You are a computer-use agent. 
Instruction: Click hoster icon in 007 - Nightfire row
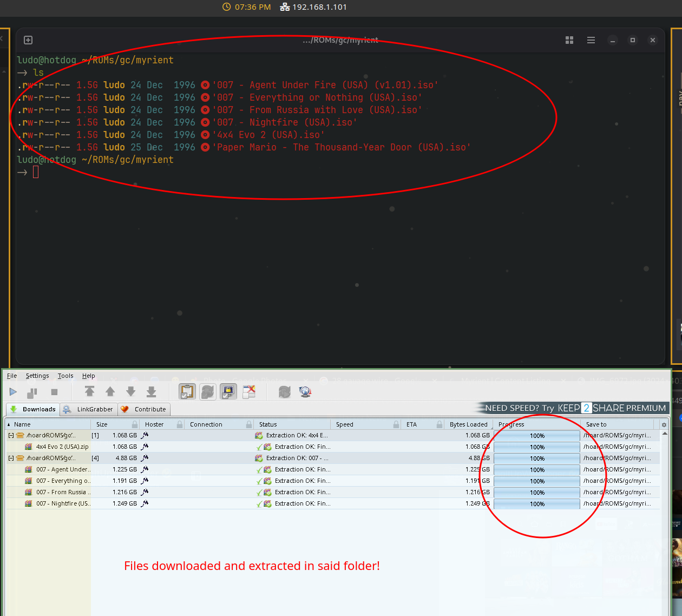pos(145,503)
